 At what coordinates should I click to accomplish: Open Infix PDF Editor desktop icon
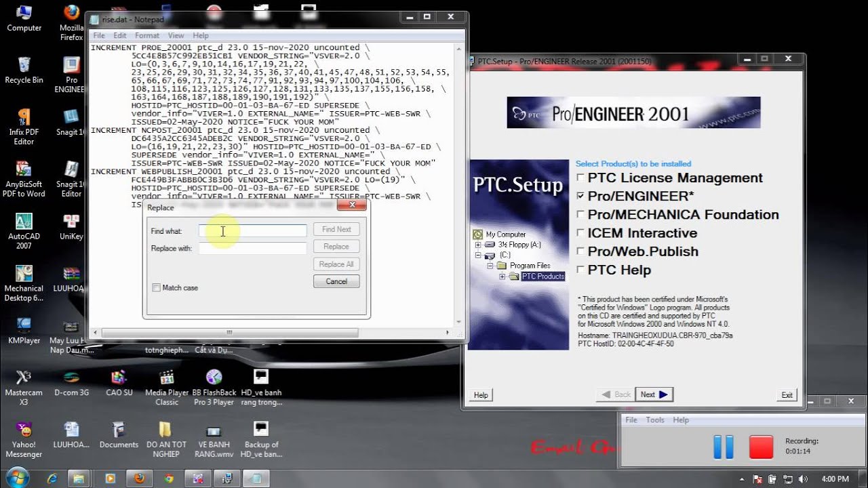click(24, 127)
